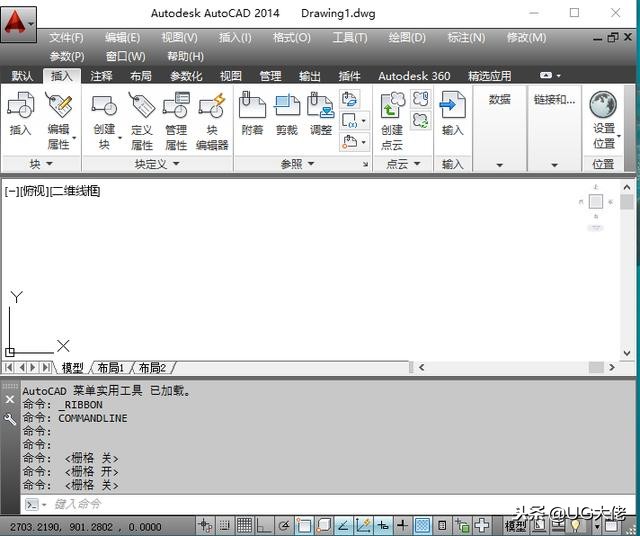Image resolution: width=640 pixels, height=536 pixels.
Task: Open the 修改(M) menu
Action: (526, 38)
